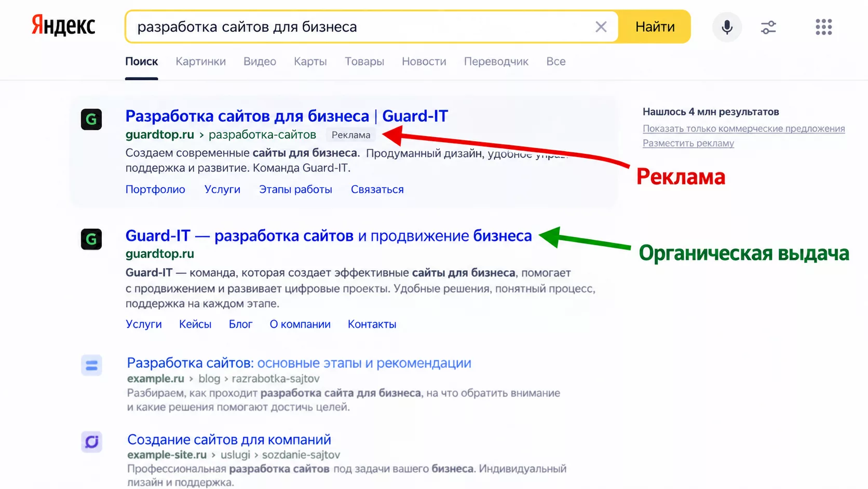Open the О компании sitelink
The height and width of the screenshot is (489, 868).
tap(300, 324)
